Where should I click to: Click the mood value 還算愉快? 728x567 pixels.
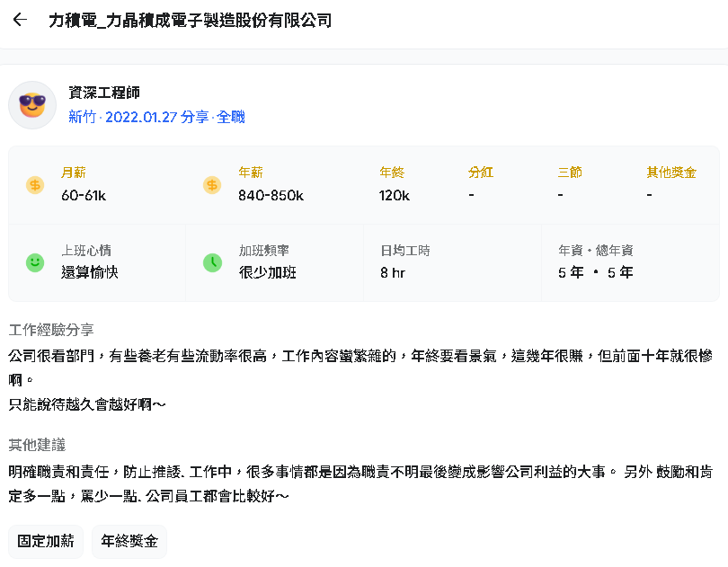90,272
